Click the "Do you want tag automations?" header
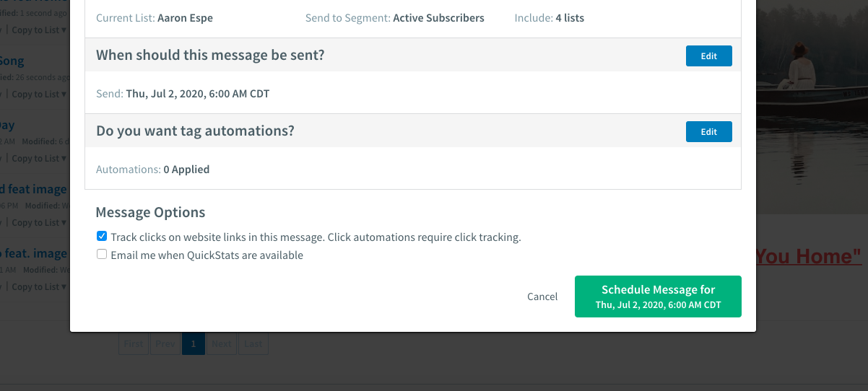This screenshot has height=391, width=868. [x=195, y=131]
